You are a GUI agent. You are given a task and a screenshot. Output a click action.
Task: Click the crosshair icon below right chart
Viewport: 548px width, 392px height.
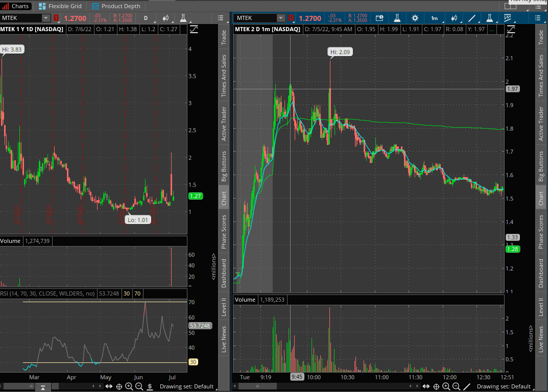436,386
